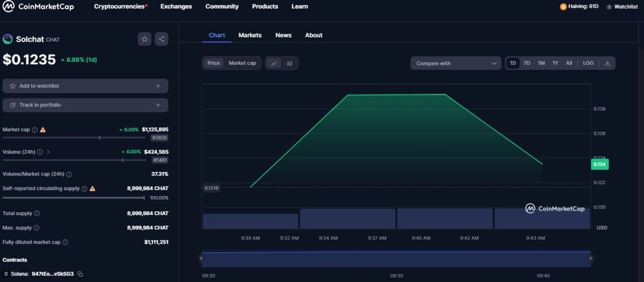Click circulating supply warning triangle

tap(92, 189)
